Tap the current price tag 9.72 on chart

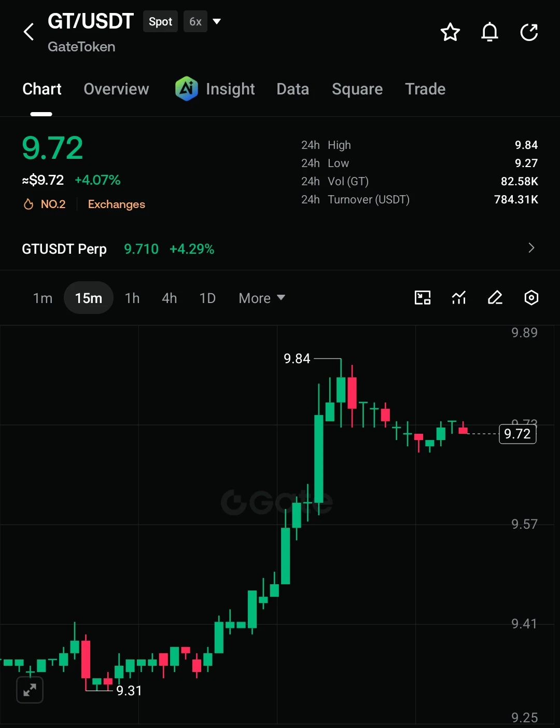click(x=517, y=434)
